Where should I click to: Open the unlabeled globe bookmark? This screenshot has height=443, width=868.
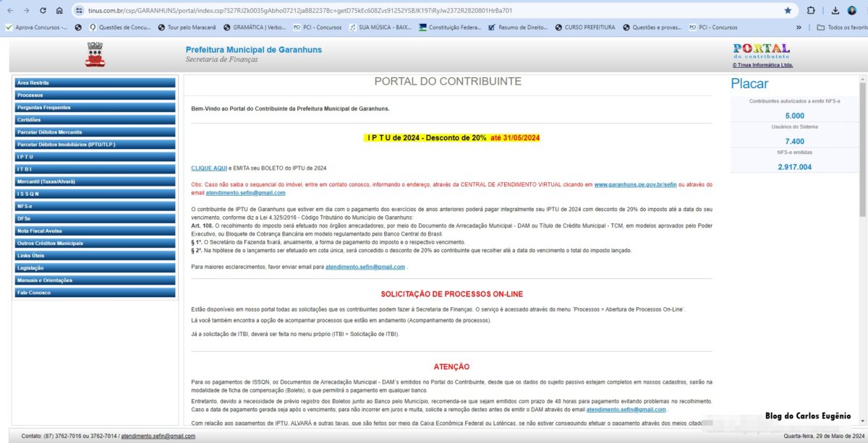[x=78, y=27]
